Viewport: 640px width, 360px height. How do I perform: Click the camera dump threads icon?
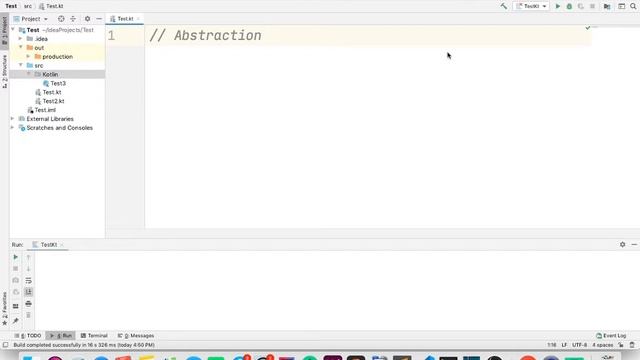tap(16, 280)
